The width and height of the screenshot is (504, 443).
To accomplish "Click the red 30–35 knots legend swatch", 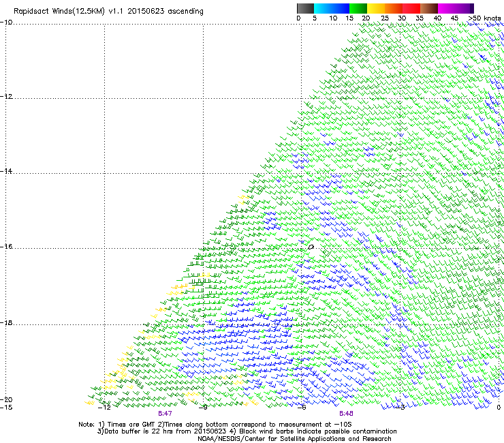I will click(411, 8).
